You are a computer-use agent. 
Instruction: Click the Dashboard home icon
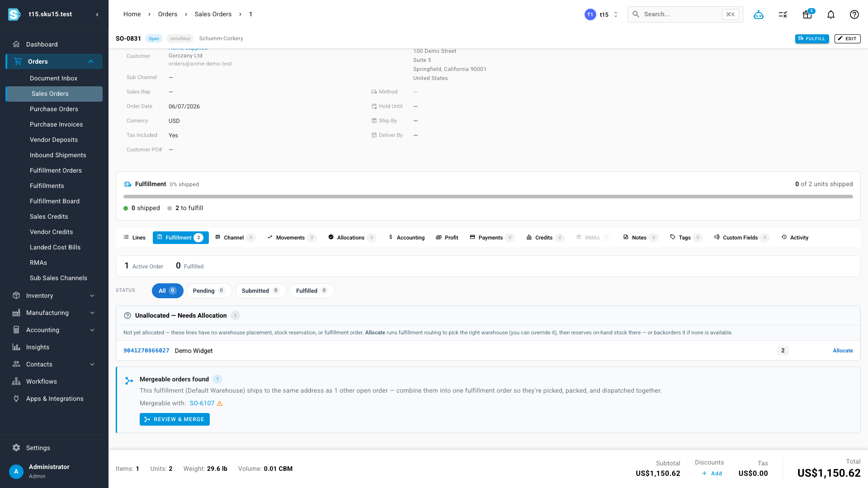[x=16, y=44]
